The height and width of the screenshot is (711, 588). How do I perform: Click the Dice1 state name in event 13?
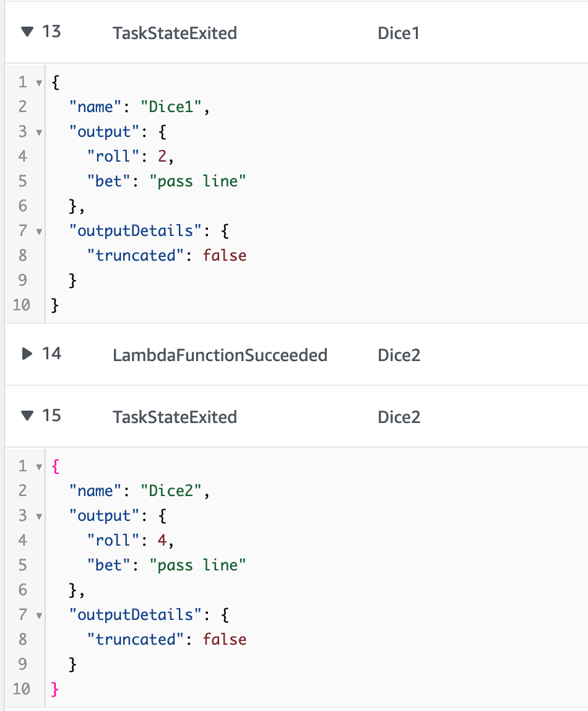pos(399,33)
